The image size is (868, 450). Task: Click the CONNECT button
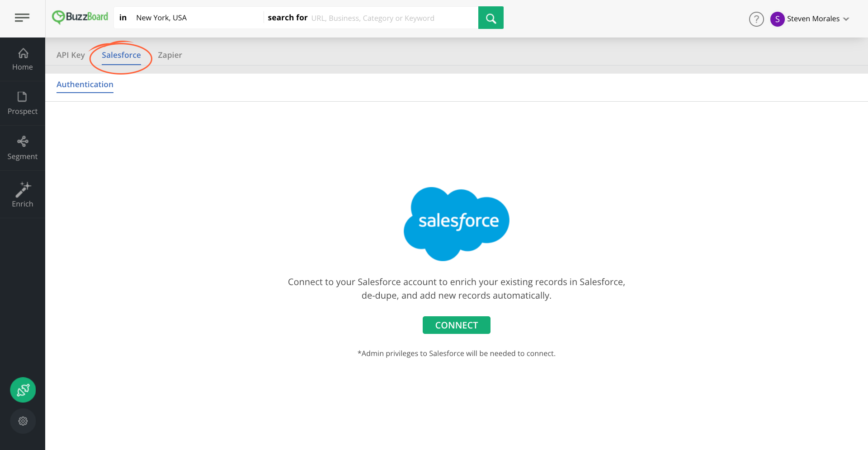click(457, 325)
